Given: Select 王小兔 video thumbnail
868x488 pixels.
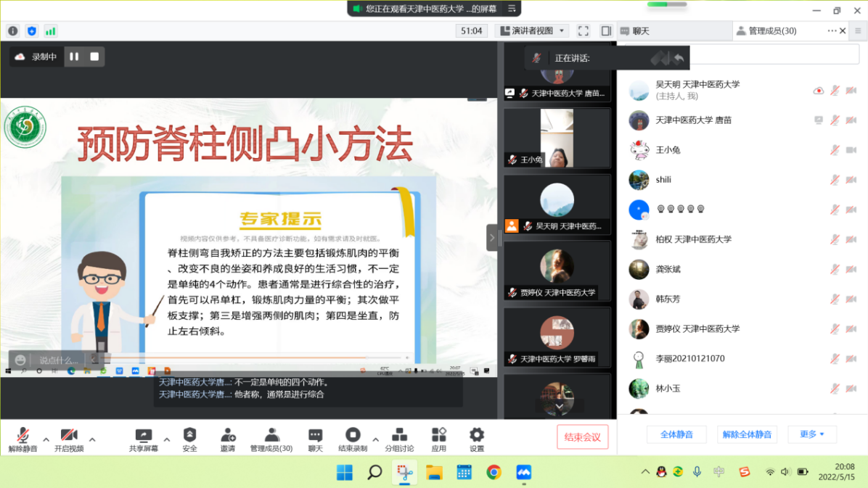Looking at the screenshot, I should coord(557,138).
